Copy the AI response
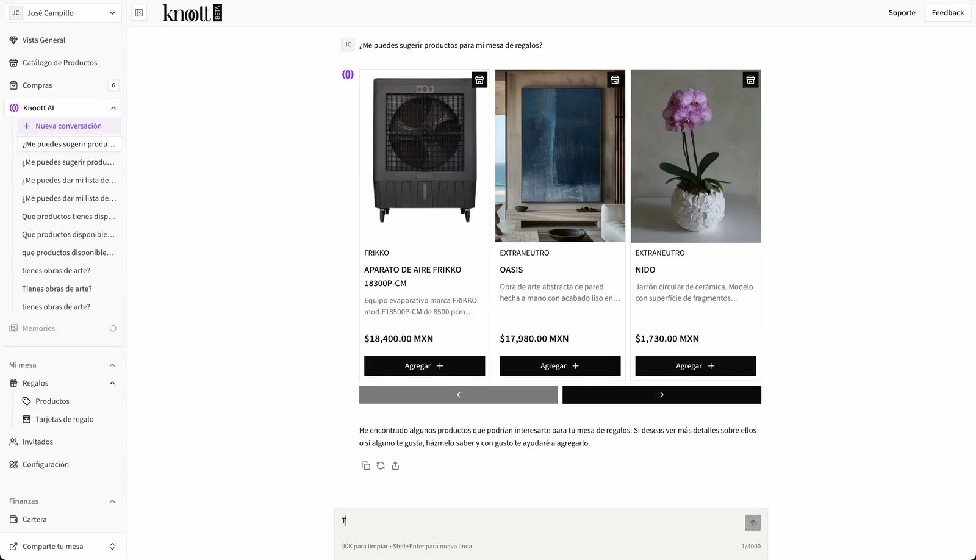 pyautogui.click(x=366, y=466)
